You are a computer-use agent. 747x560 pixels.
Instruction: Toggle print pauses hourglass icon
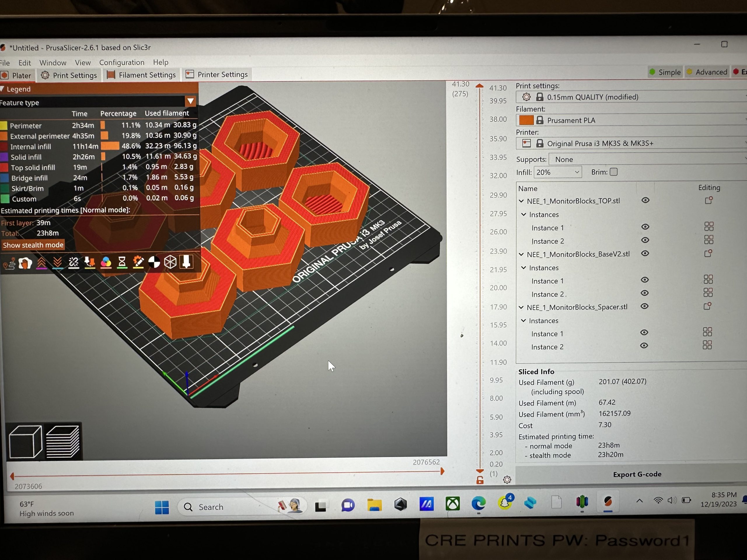[x=122, y=262]
